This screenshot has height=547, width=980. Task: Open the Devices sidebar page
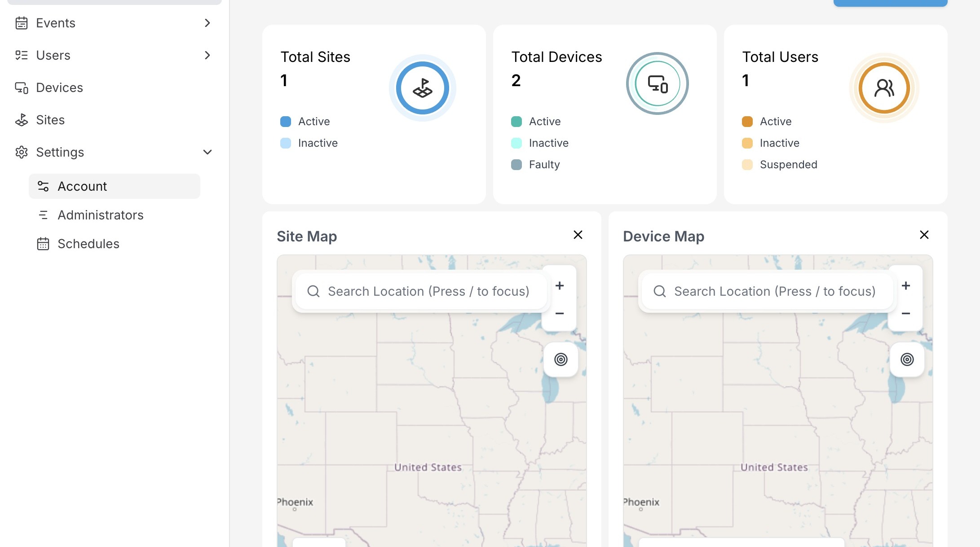[59, 88]
